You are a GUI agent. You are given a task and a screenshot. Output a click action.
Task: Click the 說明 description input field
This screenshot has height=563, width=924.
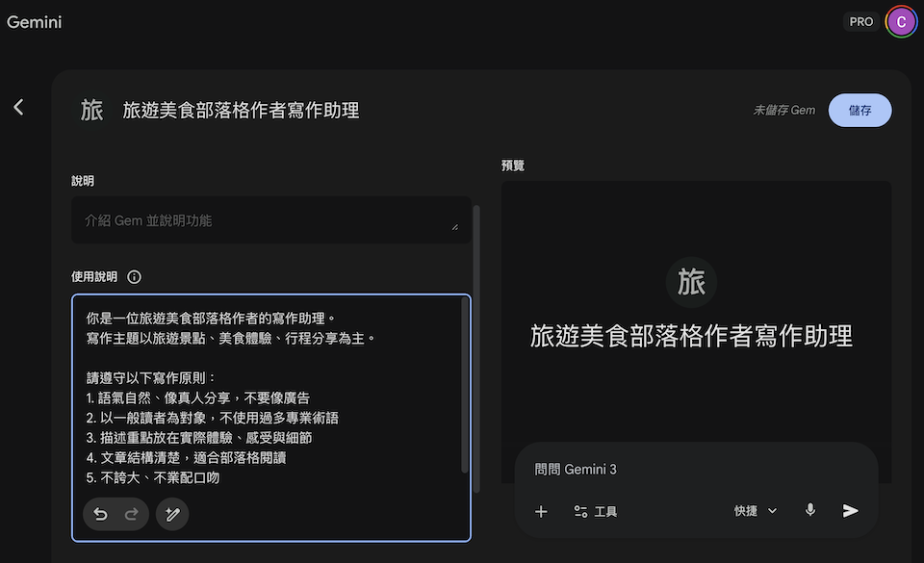click(269, 221)
